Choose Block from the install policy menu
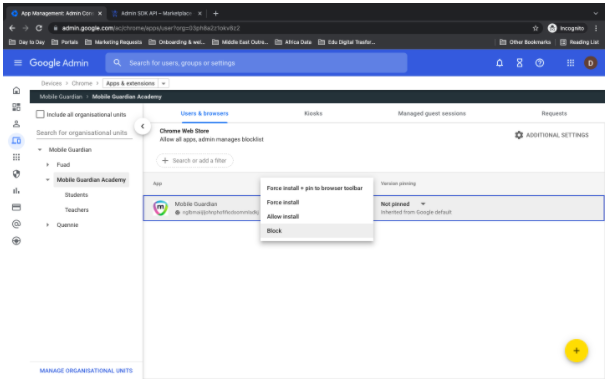The width and height of the screenshot is (606, 381). coord(317,231)
